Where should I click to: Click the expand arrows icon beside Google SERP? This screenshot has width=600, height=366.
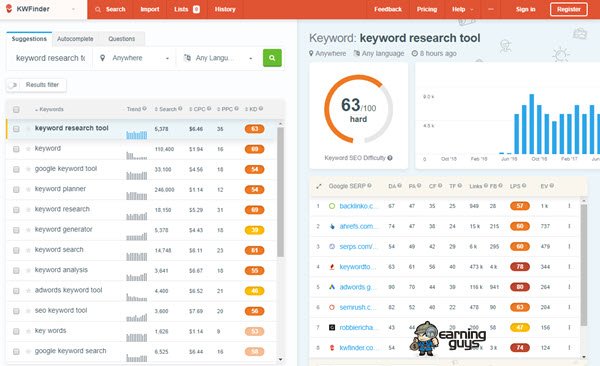[319, 186]
